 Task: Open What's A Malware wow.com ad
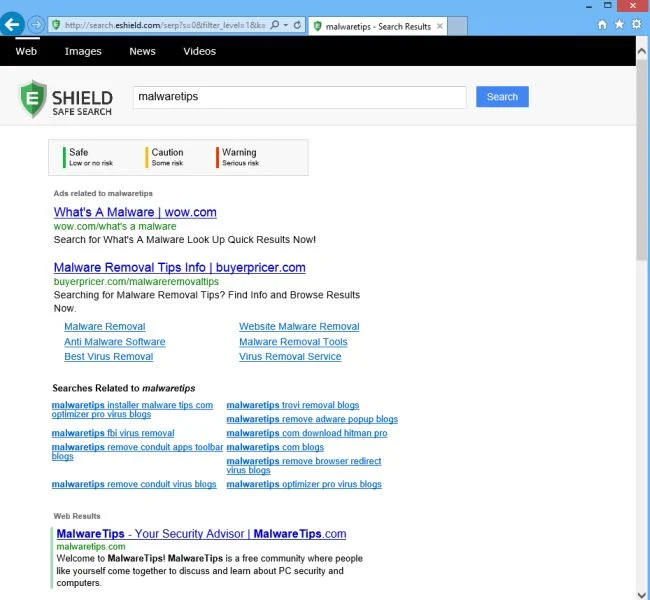[x=135, y=212]
